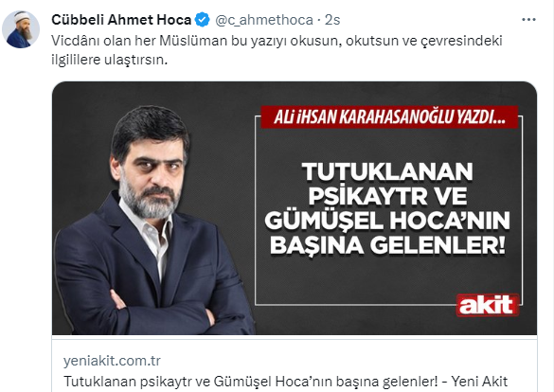The height and width of the screenshot is (392, 554).
Task: Click the white space beside yeniakit.com.tr in card footer
Action: pos(348,361)
